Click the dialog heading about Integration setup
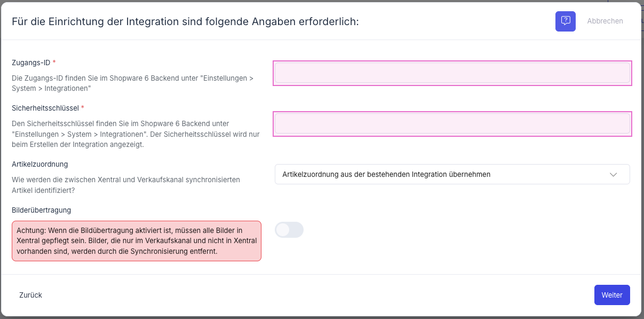Screen dimensions: 644x319 click(x=185, y=21)
